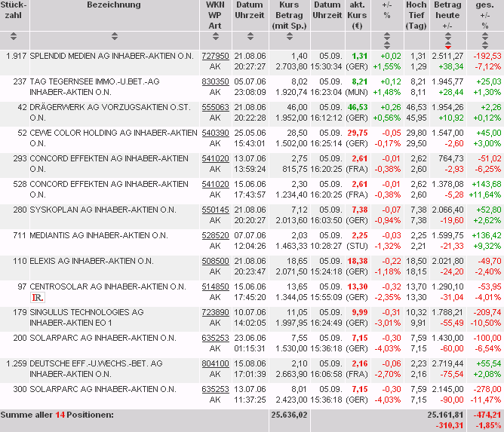The image size is (504, 432).
Task: Select the SPLENDID MEDIEN AG INHABER-AKTIEN O.N. name
Action: click(x=112, y=56)
